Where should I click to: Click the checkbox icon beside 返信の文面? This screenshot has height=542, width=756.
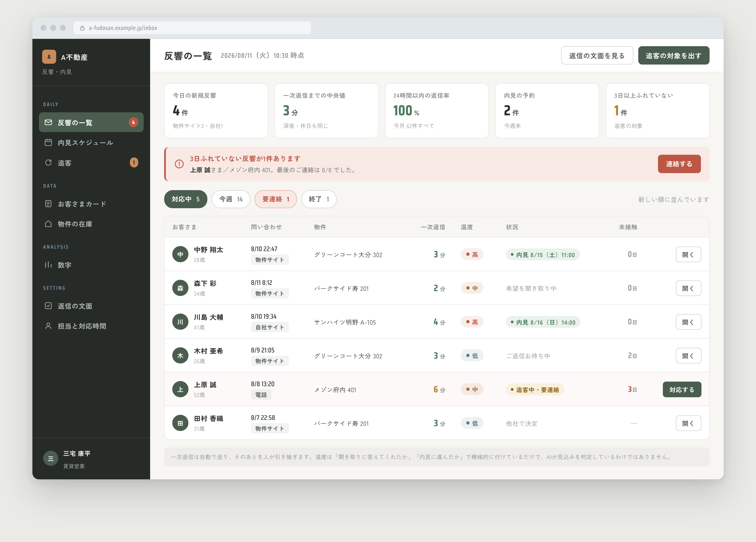(48, 306)
